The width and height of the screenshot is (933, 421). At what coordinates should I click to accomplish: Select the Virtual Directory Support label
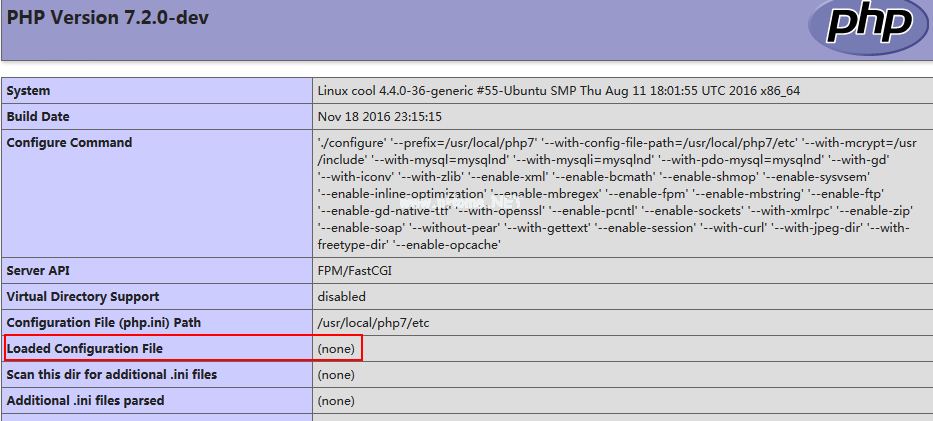click(x=83, y=297)
